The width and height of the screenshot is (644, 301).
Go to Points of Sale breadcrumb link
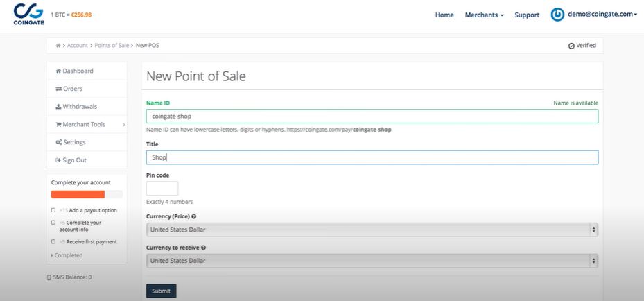(x=112, y=46)
